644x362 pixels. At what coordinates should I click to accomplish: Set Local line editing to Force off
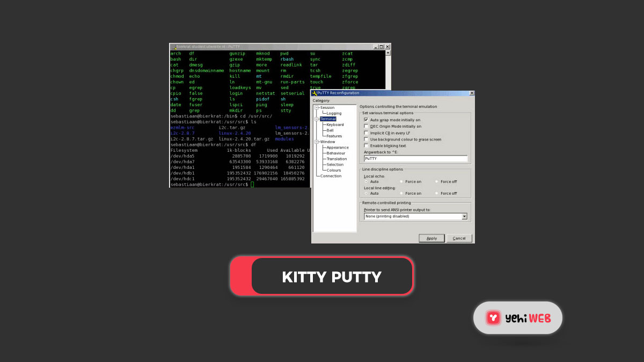(436, 193)
